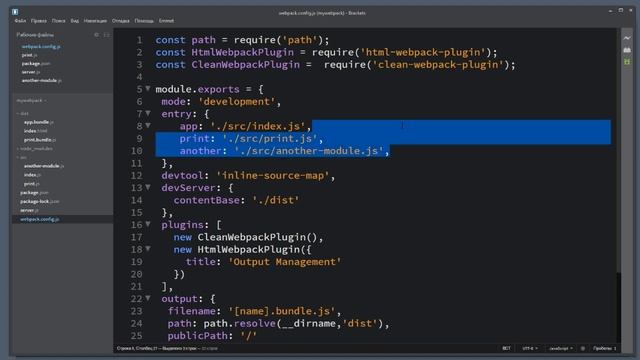Click the Brackets app icon in title bar
Screen dimensions: 640x360
point(15,12)
